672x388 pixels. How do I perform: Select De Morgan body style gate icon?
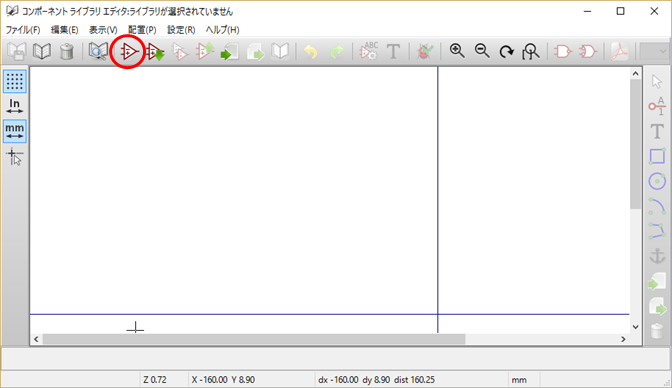[588, 52]
